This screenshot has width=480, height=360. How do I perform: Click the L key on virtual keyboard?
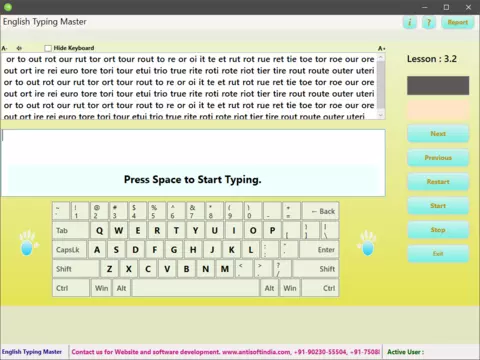click(x=251, y=250)
